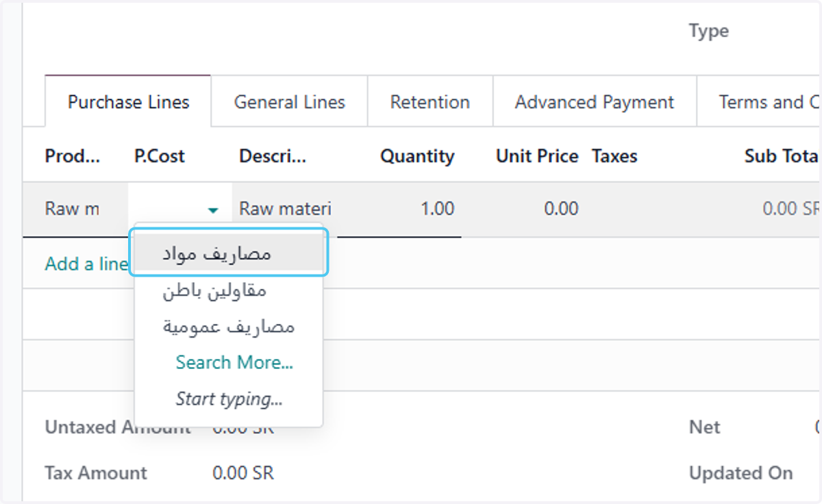Image resolution: width=822 pixels, height=504 pixels.
Task: Sort by the Quantity column header
Action: (x=417, y=156)
